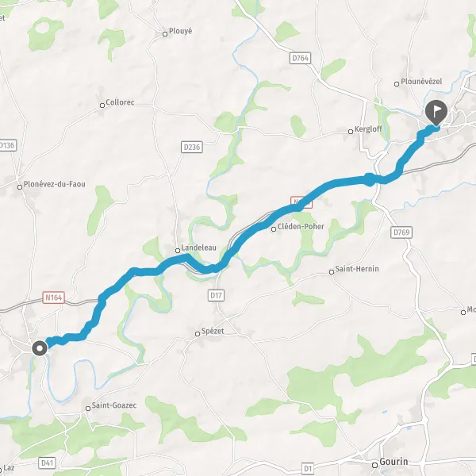476x476 pixels.
Task: Click the Collorec village label
Action: (x=120, y=102)
